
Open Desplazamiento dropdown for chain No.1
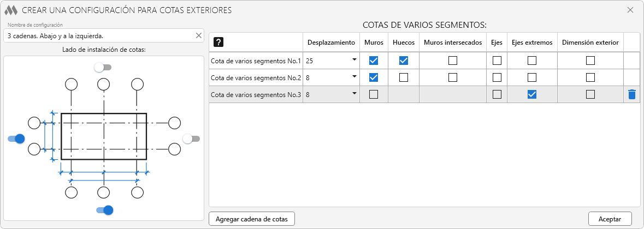pos(354,59)
